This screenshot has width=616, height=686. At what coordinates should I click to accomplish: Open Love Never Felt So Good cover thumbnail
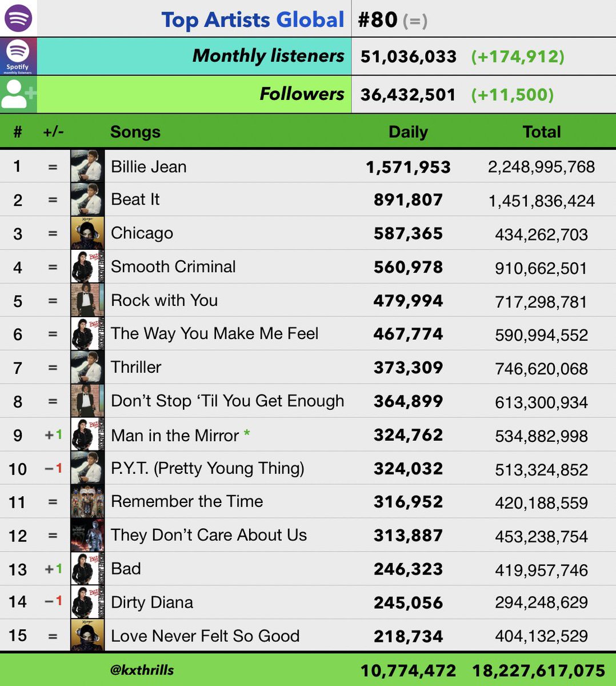[87, 635]
